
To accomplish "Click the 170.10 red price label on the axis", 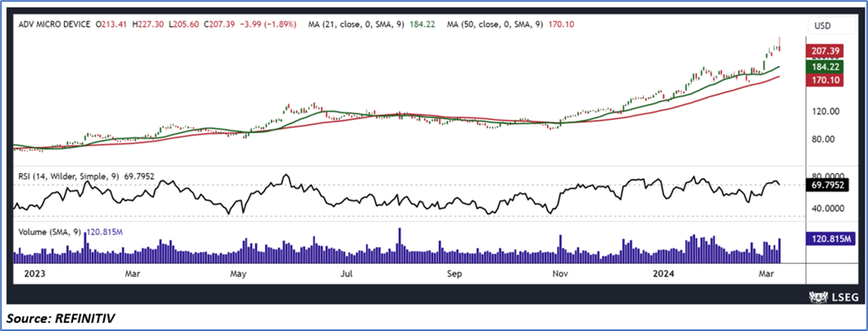I will (x=827, y=79).
